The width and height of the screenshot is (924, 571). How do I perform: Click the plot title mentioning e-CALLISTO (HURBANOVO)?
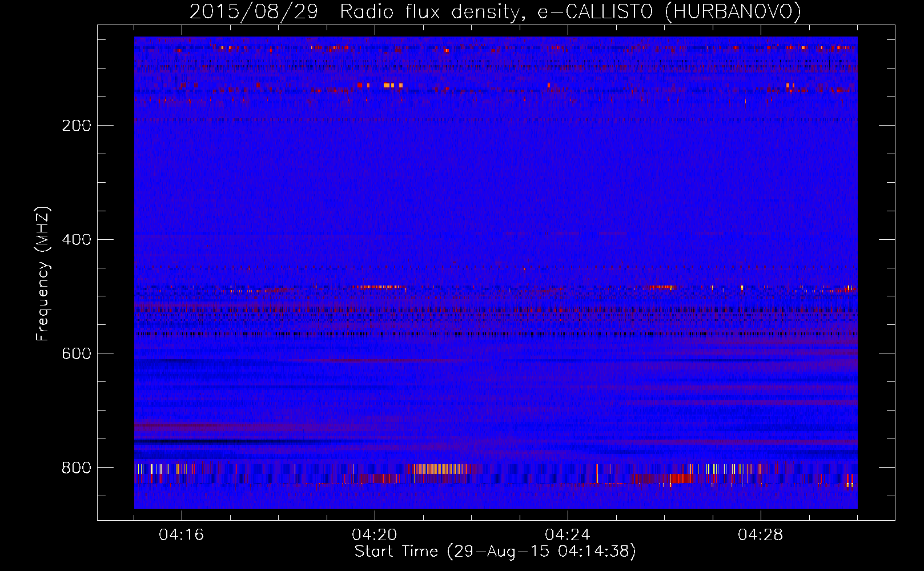tap(495, 11)
